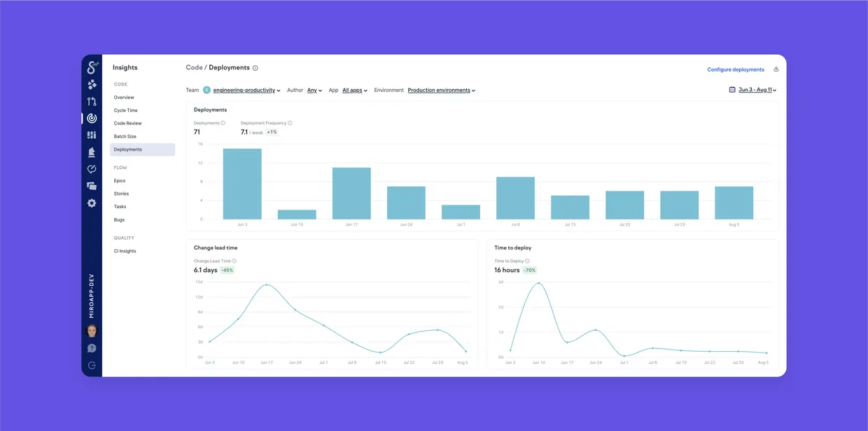868x431 pixels.
Task: Open the pull requests icon in the sidebar
Action: [x=92, y=102]
